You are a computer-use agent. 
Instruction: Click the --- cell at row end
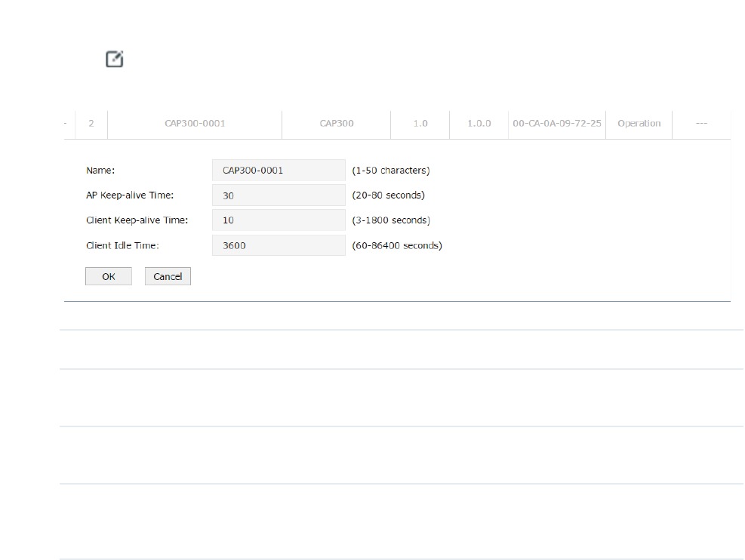click(x=701, y=124)
